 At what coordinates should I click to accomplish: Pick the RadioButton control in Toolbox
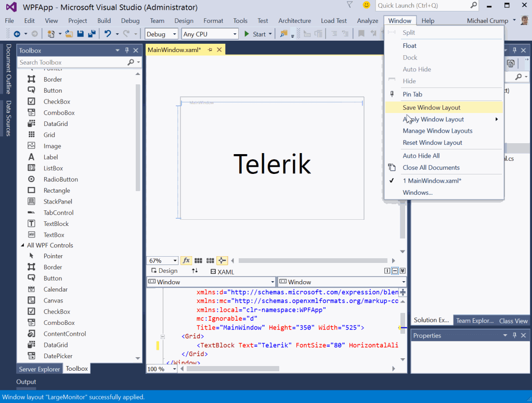61,180
